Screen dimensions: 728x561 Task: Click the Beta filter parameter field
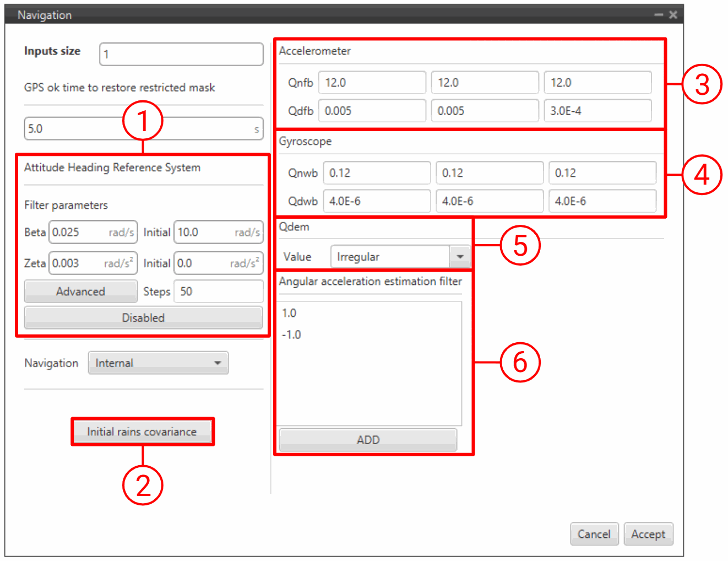click(92, 233)
